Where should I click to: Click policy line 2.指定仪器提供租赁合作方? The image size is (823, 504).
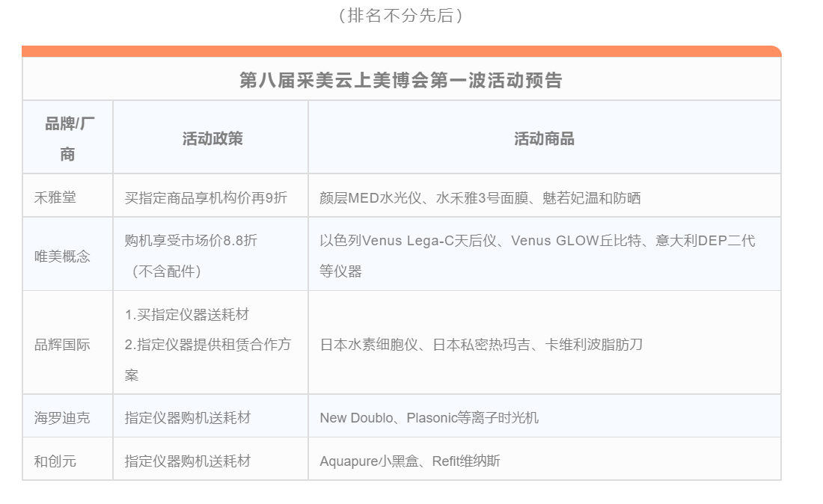[x=208, y=345]
